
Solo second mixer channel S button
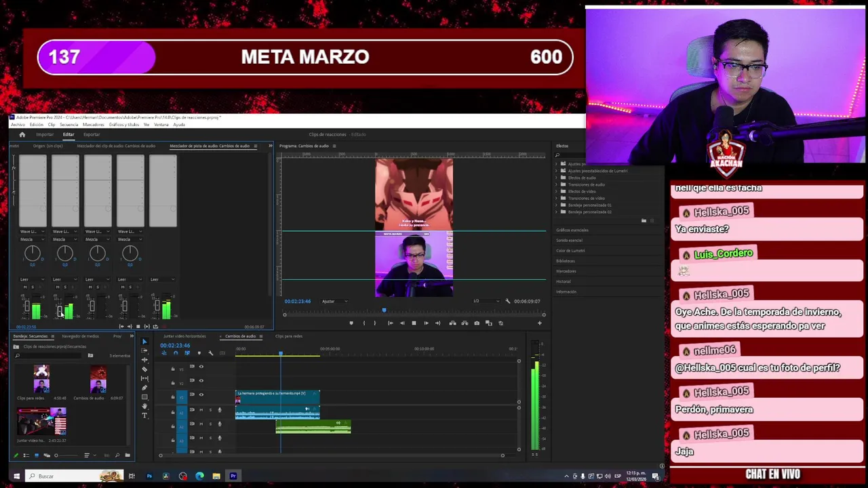[65, 287]
